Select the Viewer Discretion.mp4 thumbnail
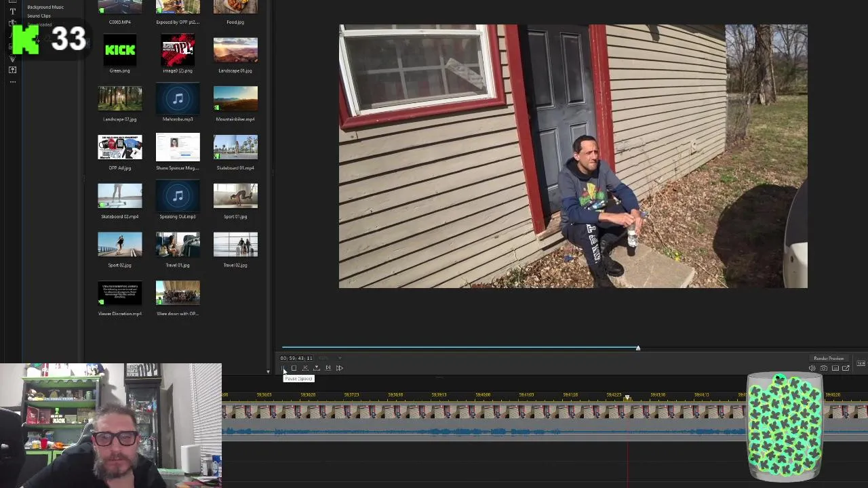Image resolution: width=868 pixels, height=488 pixels. 120,294
